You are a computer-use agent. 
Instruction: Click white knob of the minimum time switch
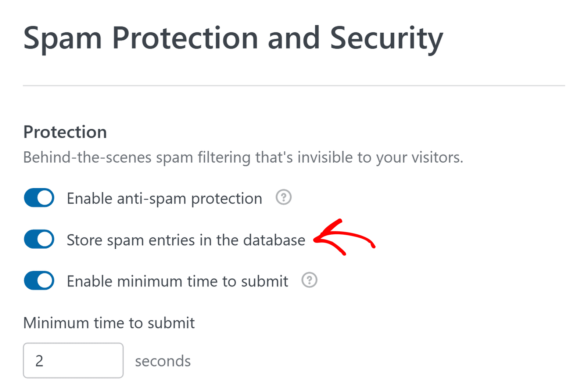[45, 281]
